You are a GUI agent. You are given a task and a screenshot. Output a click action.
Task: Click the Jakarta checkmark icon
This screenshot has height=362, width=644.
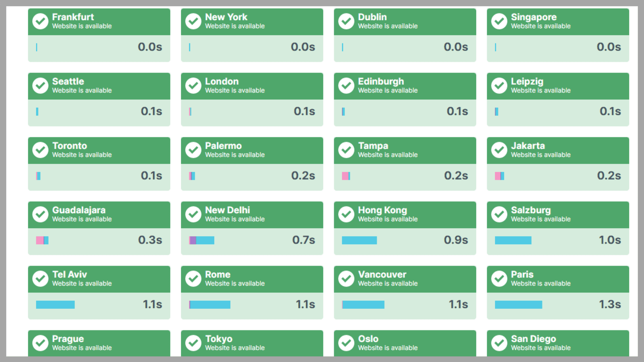coord(499,150)
